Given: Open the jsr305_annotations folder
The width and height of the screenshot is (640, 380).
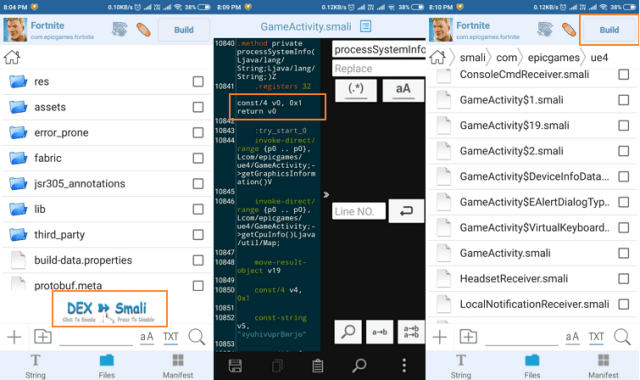Looking at the screenshot, I should (x=106, y=184).
